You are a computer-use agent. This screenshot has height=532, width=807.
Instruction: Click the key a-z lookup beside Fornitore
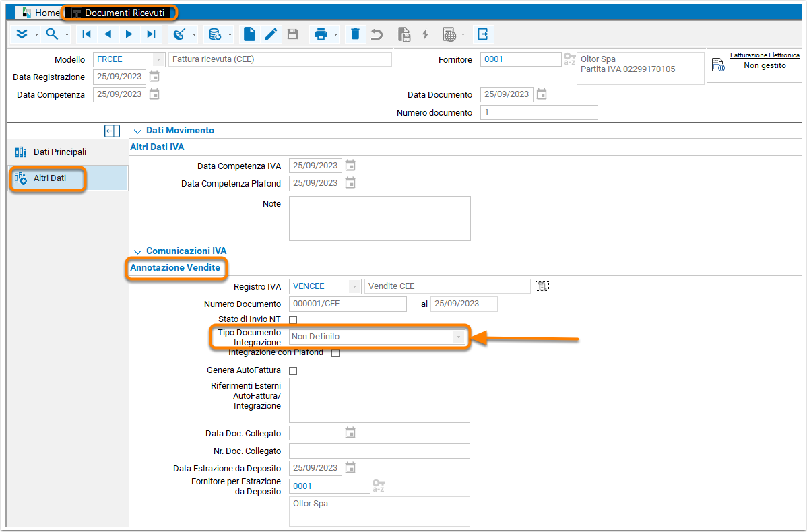coord(569,59)
